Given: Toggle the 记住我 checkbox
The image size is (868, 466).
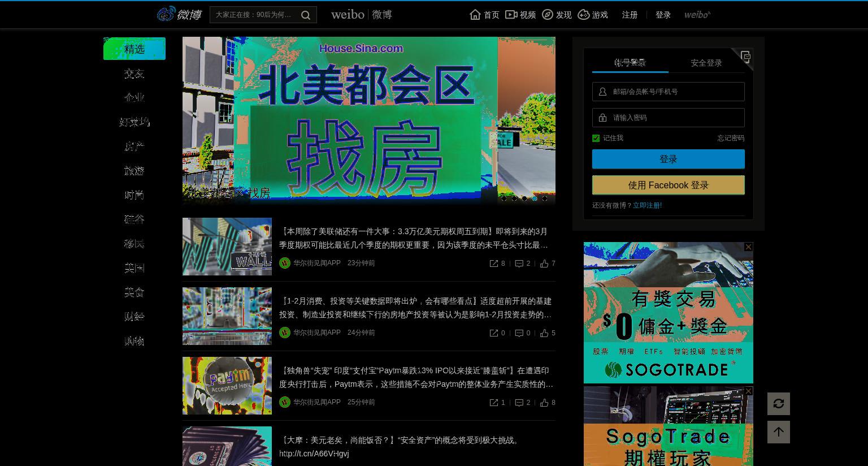Looking at the screenshot, I should [x=596, y=138].
